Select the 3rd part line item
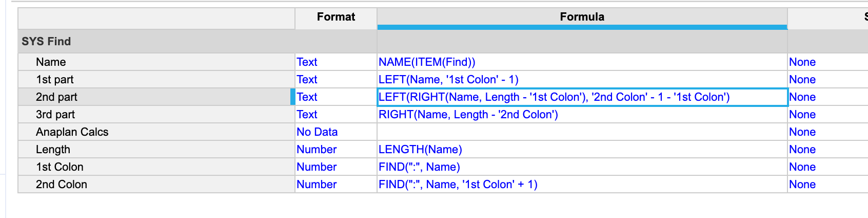 (x=156, y=114)
